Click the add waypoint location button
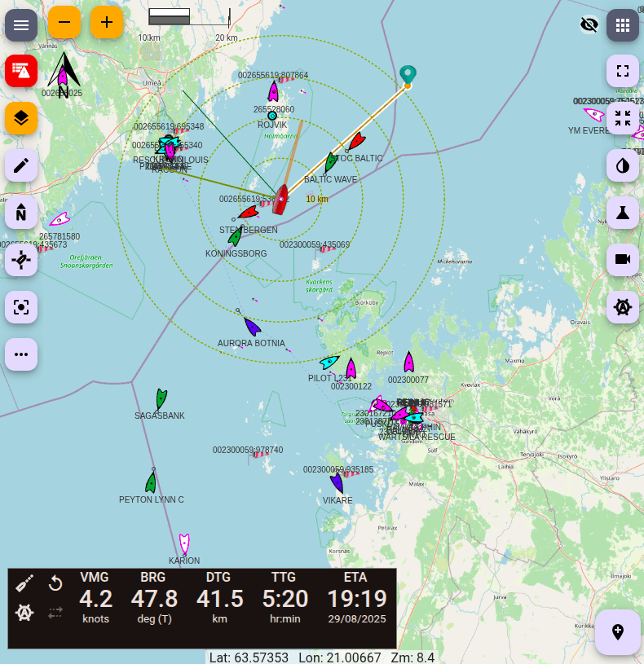 click(x=617, y=632)
